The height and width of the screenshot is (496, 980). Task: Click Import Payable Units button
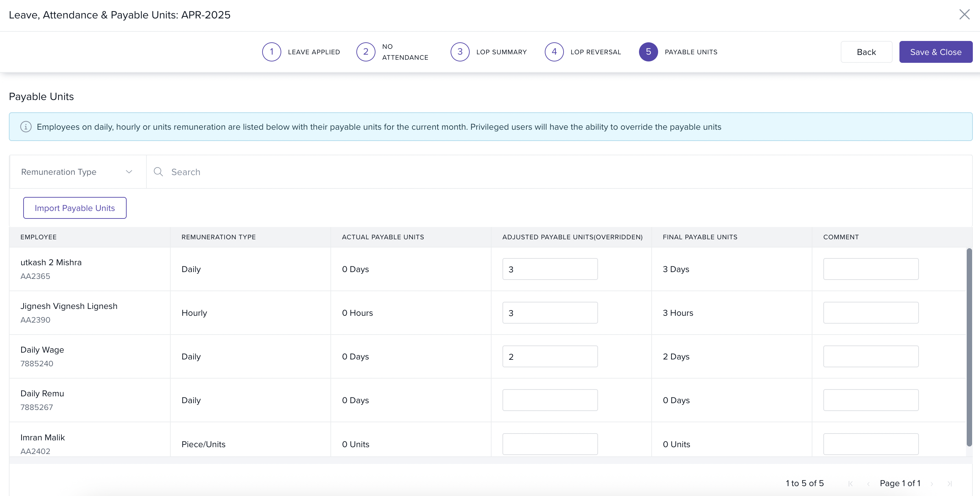click(x=74, y=208)
